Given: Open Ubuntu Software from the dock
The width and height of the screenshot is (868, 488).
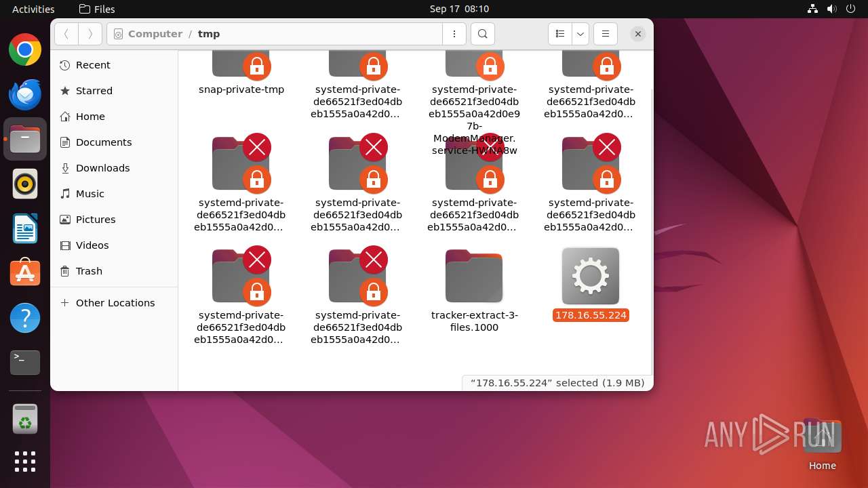Looking at the screenshot, I should click(25, 273).
